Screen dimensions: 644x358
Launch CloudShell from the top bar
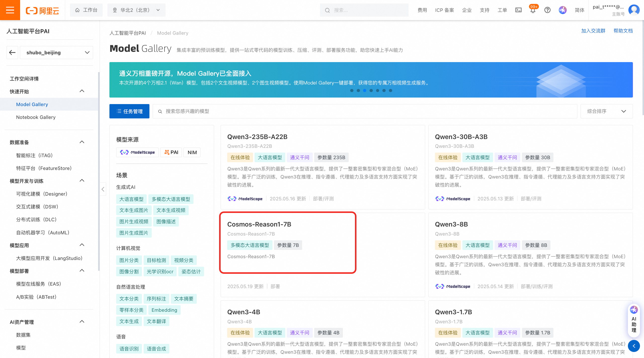[518, 10]
